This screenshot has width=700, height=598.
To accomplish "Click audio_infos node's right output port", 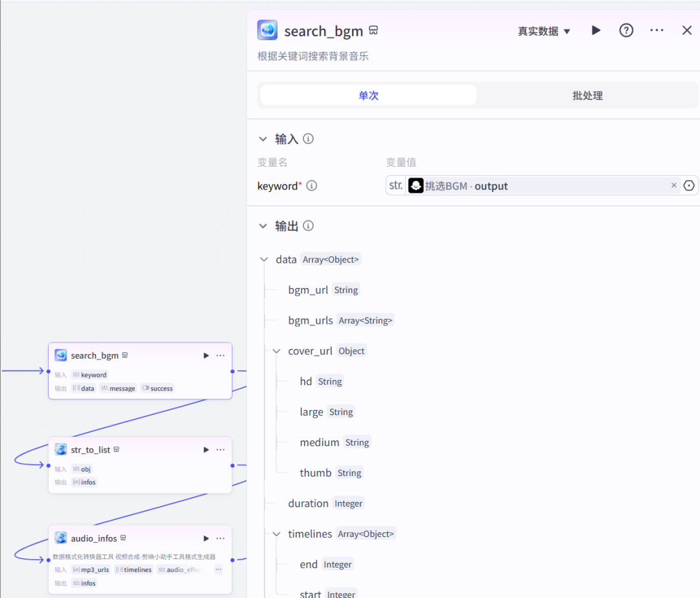I will click(233, 560).
